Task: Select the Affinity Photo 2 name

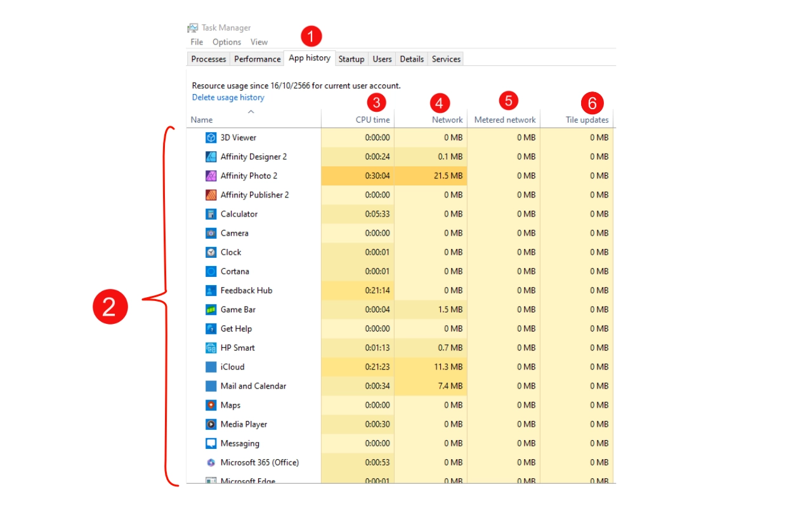Action: [x=249, y=176]
